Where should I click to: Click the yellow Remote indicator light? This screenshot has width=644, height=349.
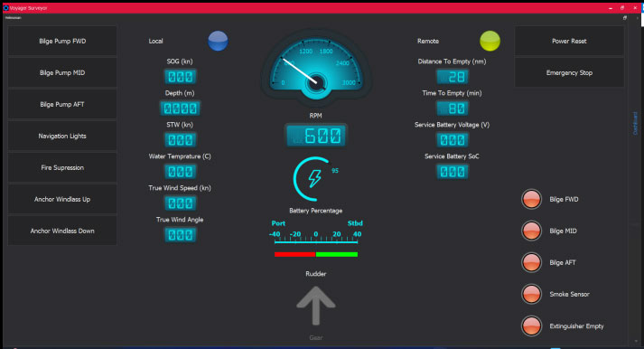(490, 41)
